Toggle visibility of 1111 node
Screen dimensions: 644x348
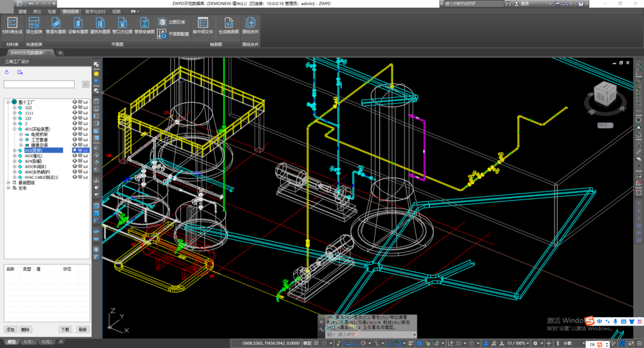click(75, 113)
